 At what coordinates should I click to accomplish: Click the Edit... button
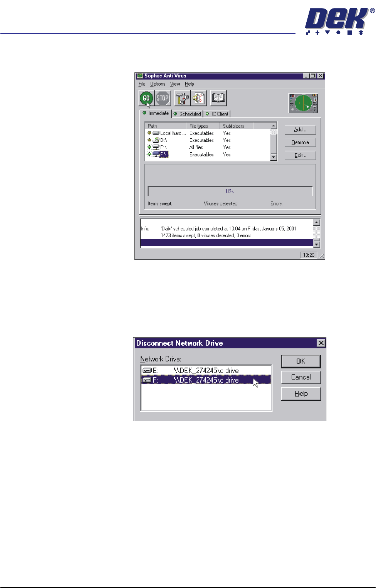pos(300,155)
